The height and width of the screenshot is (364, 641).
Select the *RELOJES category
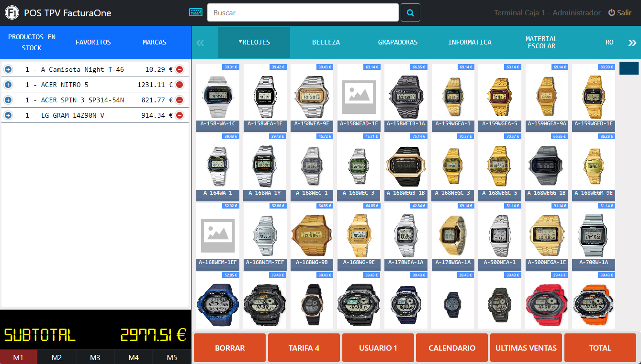254,42
